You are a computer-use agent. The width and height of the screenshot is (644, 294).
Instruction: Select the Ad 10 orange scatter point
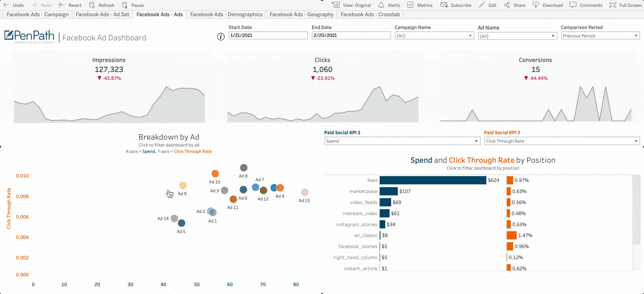(x=215, y=174)
